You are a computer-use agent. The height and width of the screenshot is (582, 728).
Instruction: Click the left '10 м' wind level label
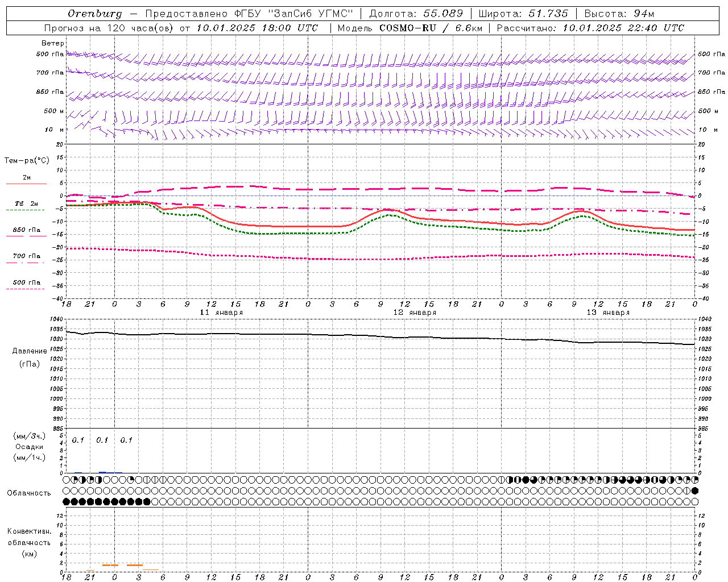[x=55, y=130]
